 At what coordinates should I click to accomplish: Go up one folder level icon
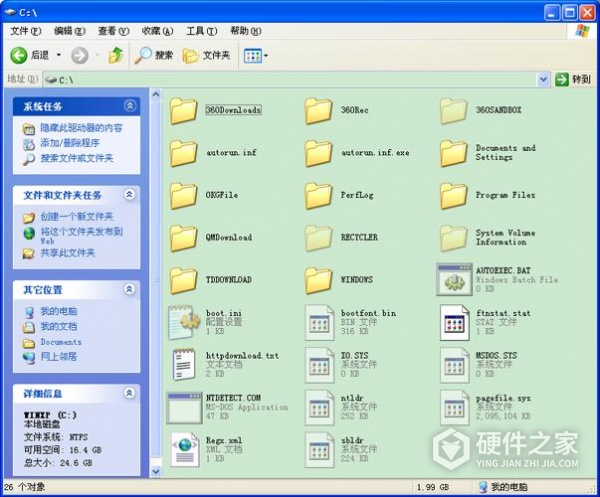[116, 55]
